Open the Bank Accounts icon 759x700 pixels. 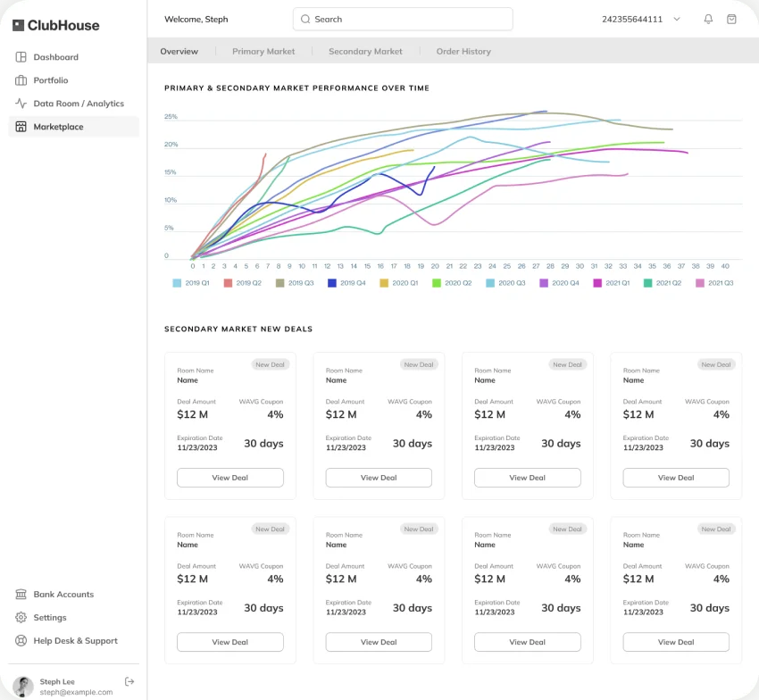tap(21, 594)
